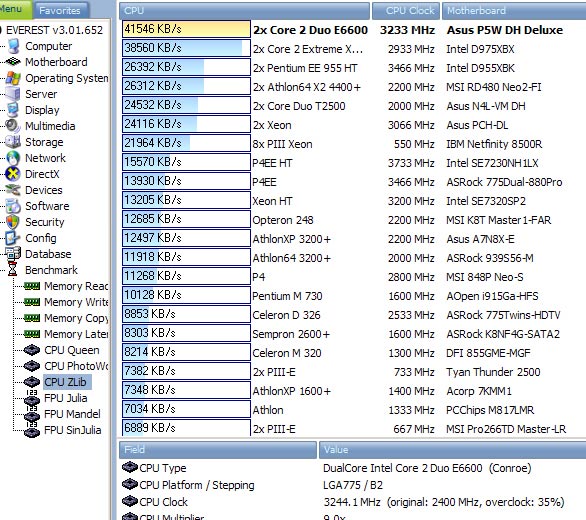Screen dimensions: 586x520
Task: Click the Asus P5W DH Deluxe cell
Action: (505, 30)
